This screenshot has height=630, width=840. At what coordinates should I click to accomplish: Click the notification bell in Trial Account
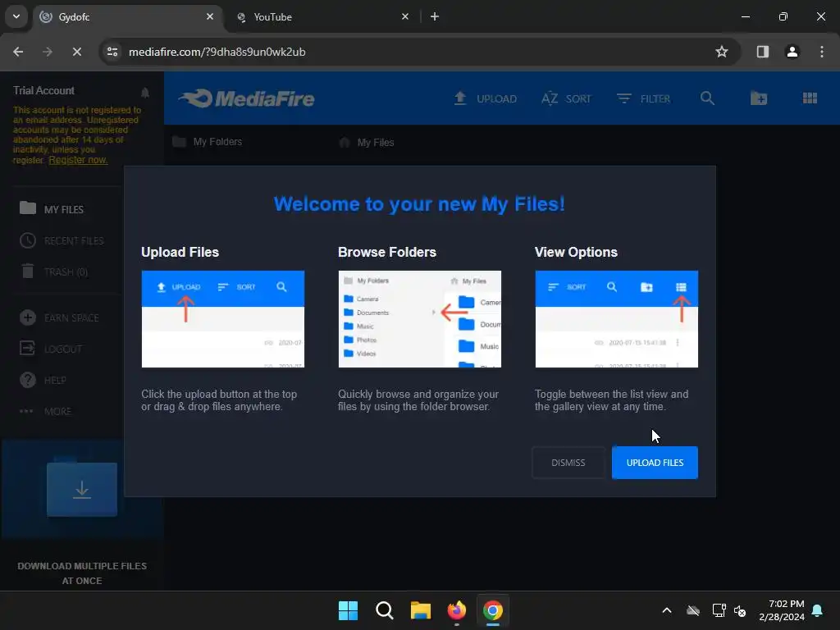pyautogui.click(x=144, y=93)
